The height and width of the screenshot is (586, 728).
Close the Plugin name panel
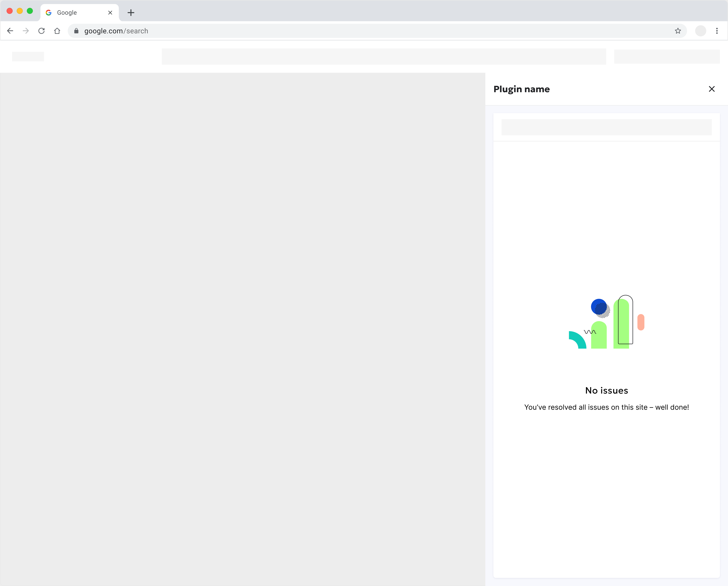click(711, 89)
